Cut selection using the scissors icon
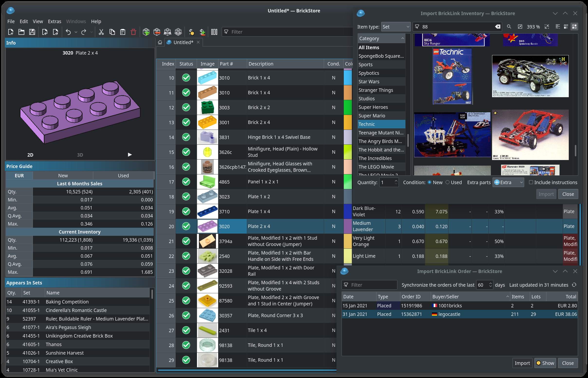Image resolution: width=588 pixels, height=378 pixels. (101, 32)
